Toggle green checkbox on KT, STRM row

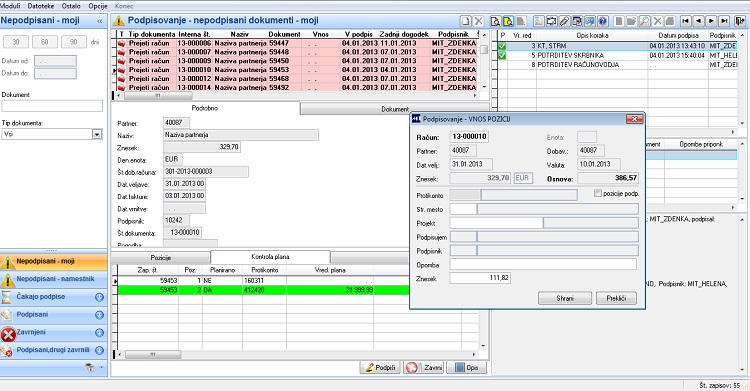tap(502, 46)
